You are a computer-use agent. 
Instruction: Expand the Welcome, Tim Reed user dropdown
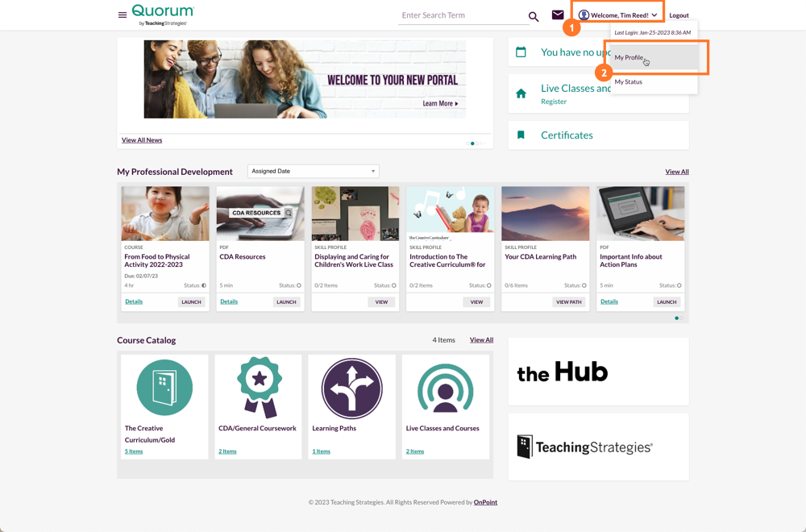point(619,15)
